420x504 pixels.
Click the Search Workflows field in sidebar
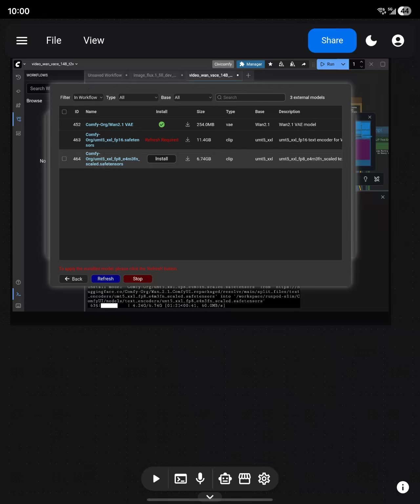[39, 89]
